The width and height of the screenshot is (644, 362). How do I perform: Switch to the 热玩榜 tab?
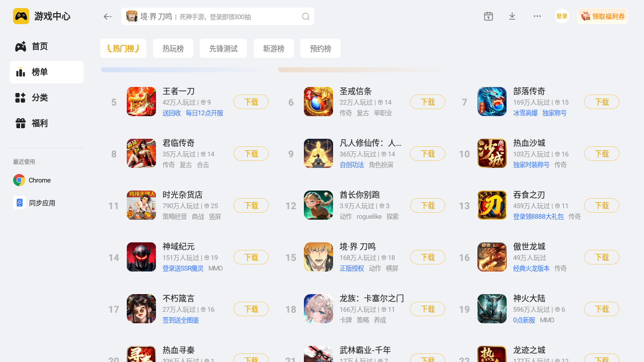(x=173, y=49)
